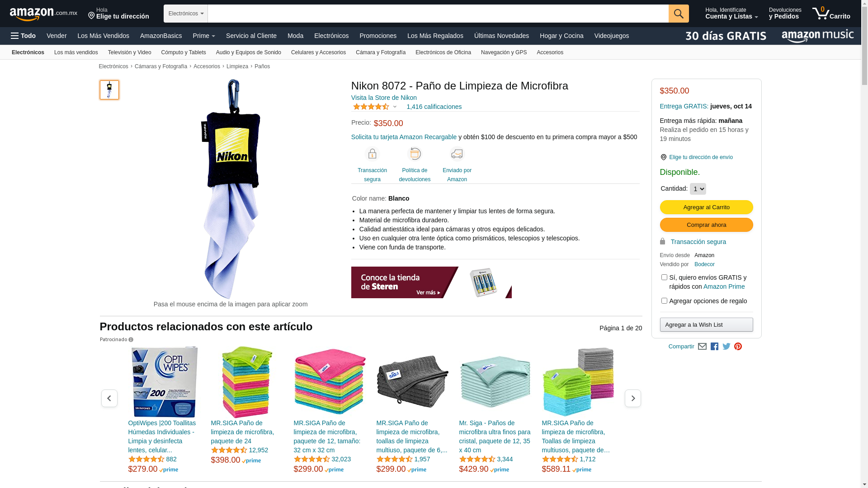
Task: Share the product on Facebook
Action: pos(714,347)
